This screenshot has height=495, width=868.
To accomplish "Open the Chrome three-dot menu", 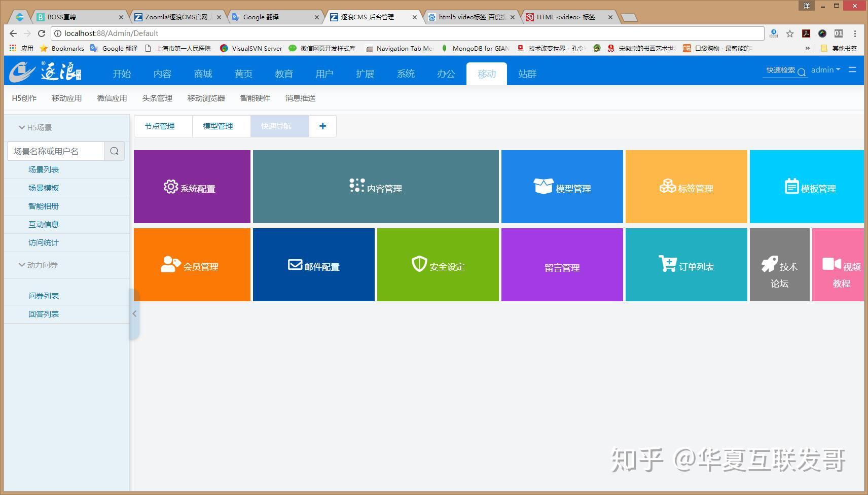I will pyautogui.click(x=855, y=33).
